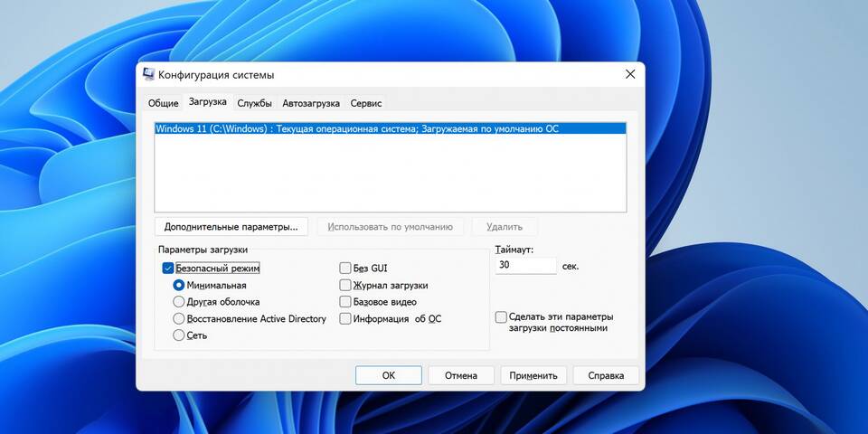Go to the Автозагрузка tab
The image size is (868, 434).
pos(311,103)
